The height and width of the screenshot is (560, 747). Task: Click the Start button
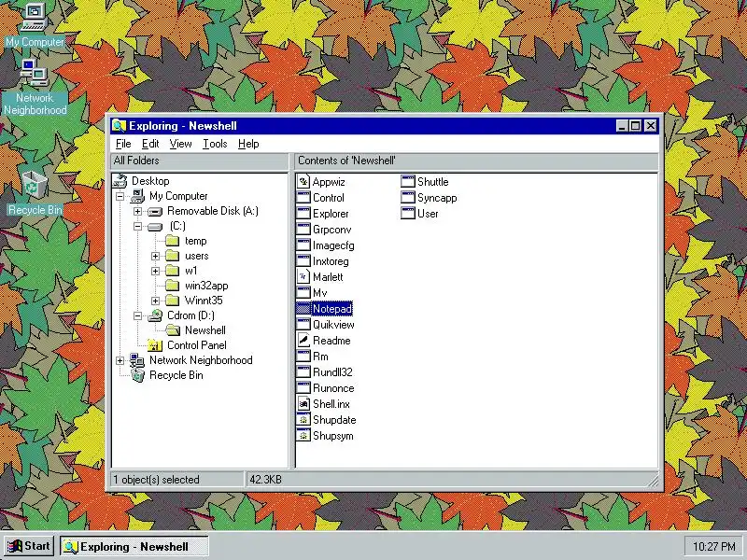pos(29,546)
